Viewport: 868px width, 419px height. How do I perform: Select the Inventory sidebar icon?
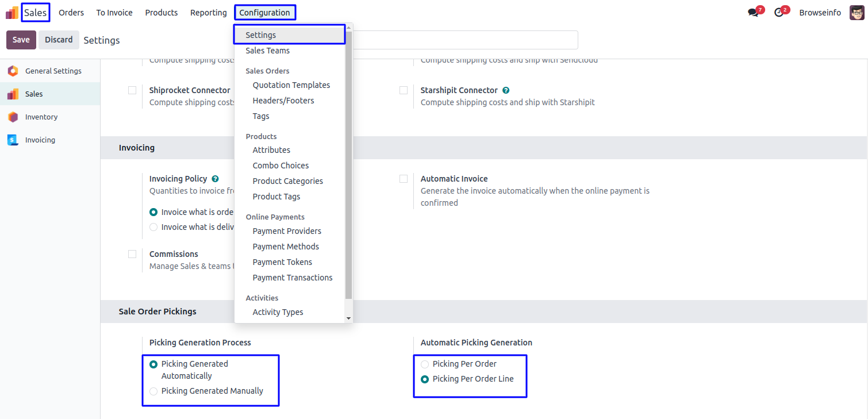pos(13,117)
